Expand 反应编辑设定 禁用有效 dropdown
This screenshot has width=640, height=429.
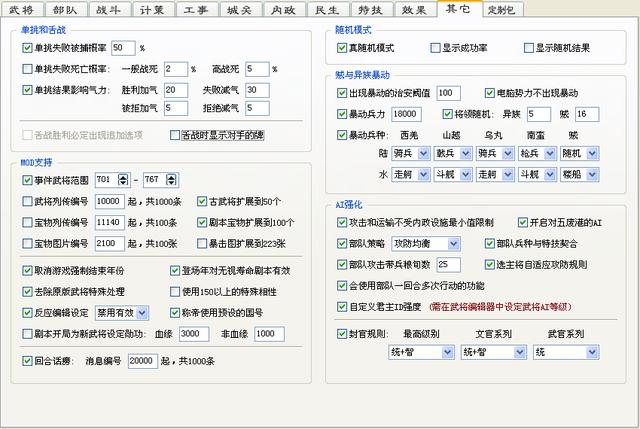(143, 313)
